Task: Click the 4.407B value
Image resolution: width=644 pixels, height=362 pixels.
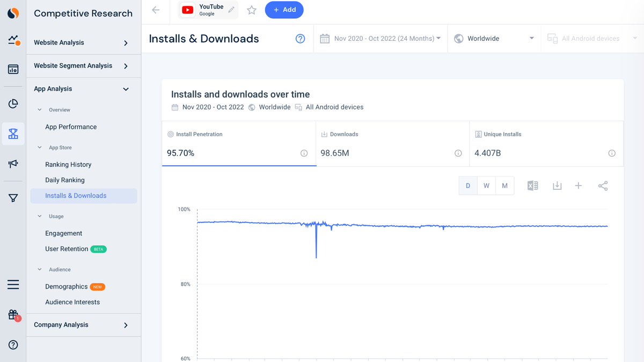Action: coord(488,153)
